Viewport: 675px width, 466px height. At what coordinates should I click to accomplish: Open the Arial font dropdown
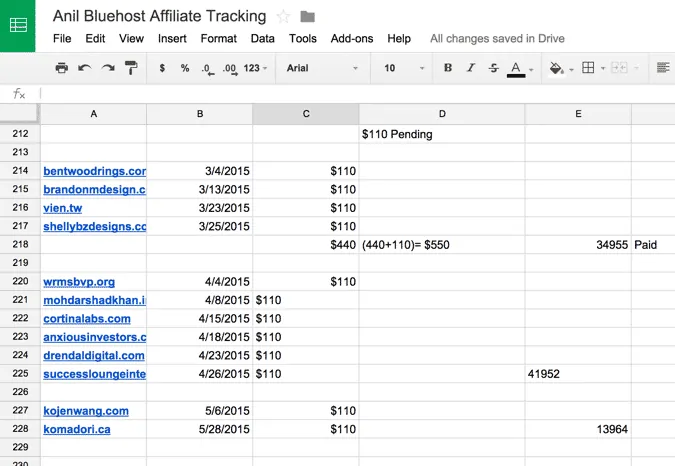(322, 68)
